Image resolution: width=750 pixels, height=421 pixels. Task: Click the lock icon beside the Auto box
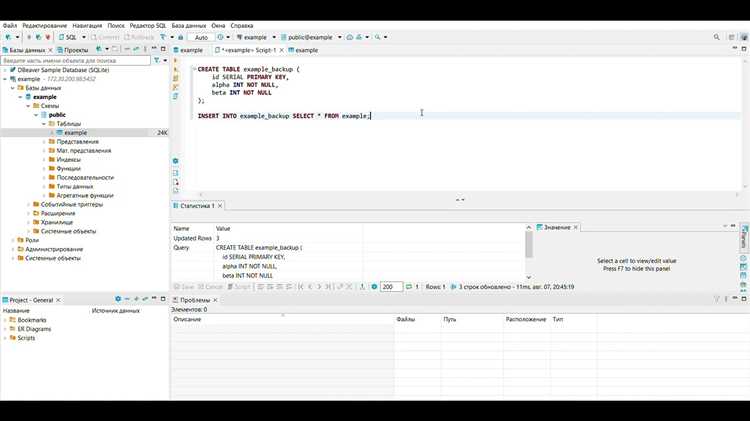[x=181, y=37]
